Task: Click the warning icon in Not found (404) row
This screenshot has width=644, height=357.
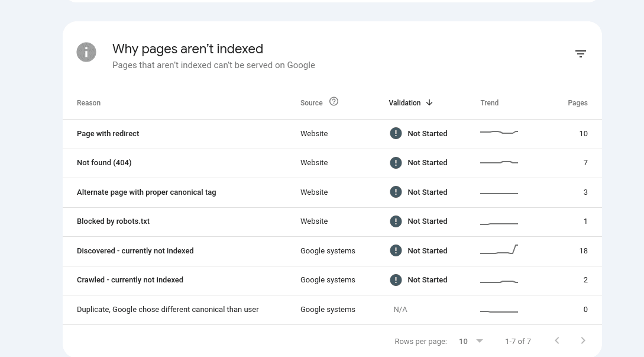Action: (396, 163)
